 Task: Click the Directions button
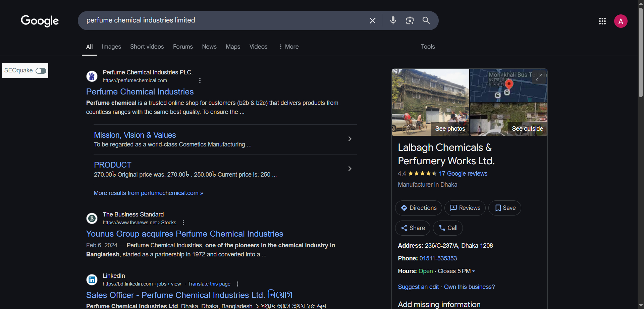(418, 208)
